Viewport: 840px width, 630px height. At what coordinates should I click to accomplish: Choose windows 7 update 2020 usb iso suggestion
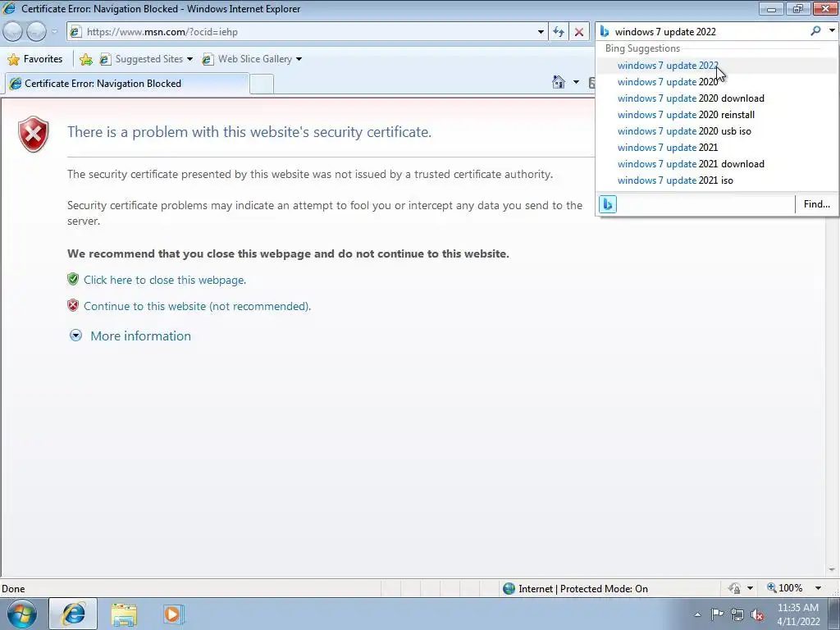(717, 131)
